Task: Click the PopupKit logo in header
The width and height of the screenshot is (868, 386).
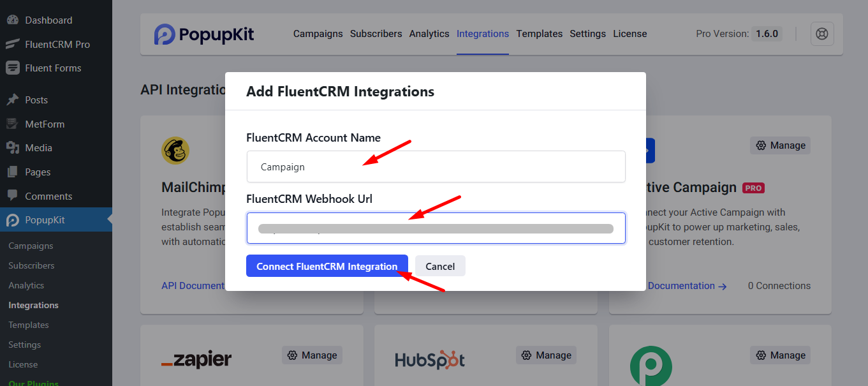Action: (x=204, y=34)
